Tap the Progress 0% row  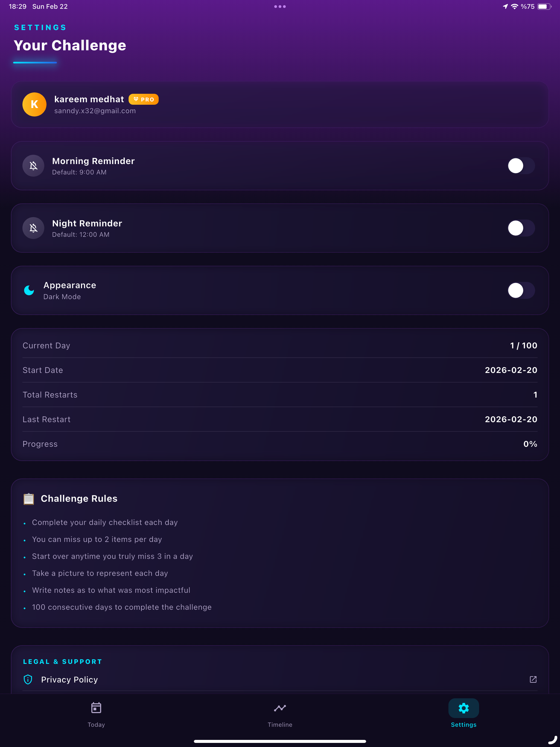click(x=280, y=444)
